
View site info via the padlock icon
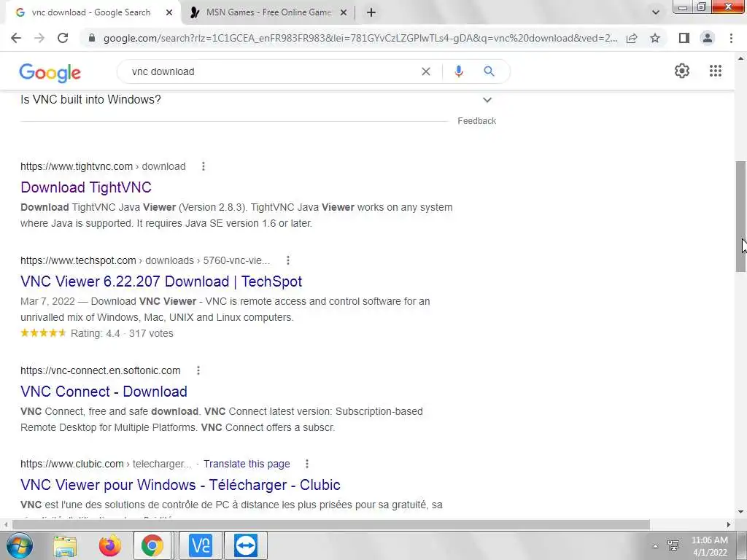click(x=92, y=38)
